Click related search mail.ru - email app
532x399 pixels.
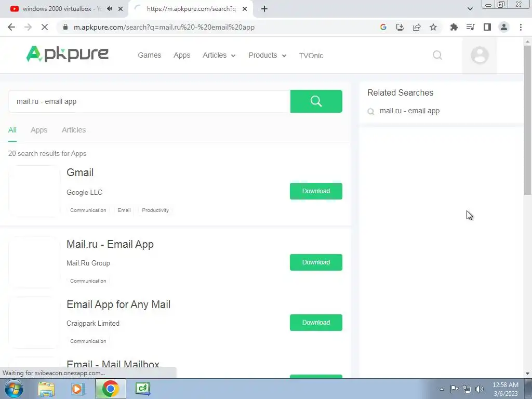point(409,111)
